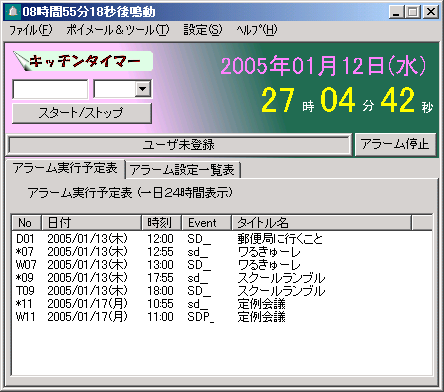Click the 18:00 time cell
Image resolution: width=444 pixels, height=392 pixels.
160,291
